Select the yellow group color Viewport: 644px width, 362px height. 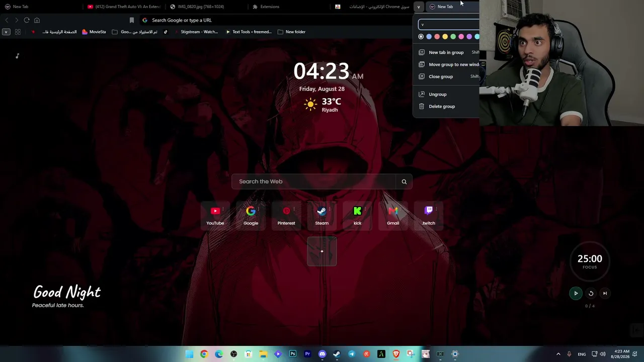445,36
